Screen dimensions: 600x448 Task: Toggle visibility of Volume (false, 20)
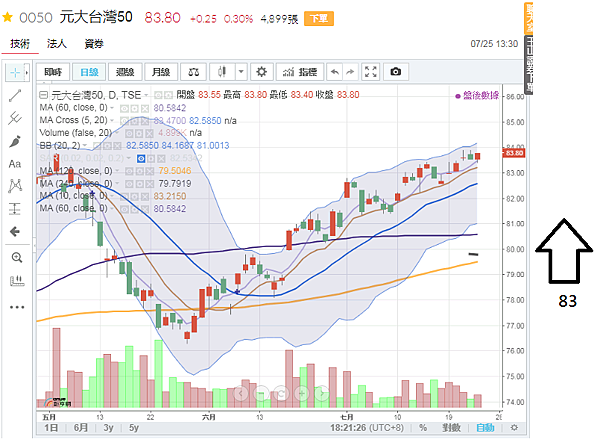(129, 133)
